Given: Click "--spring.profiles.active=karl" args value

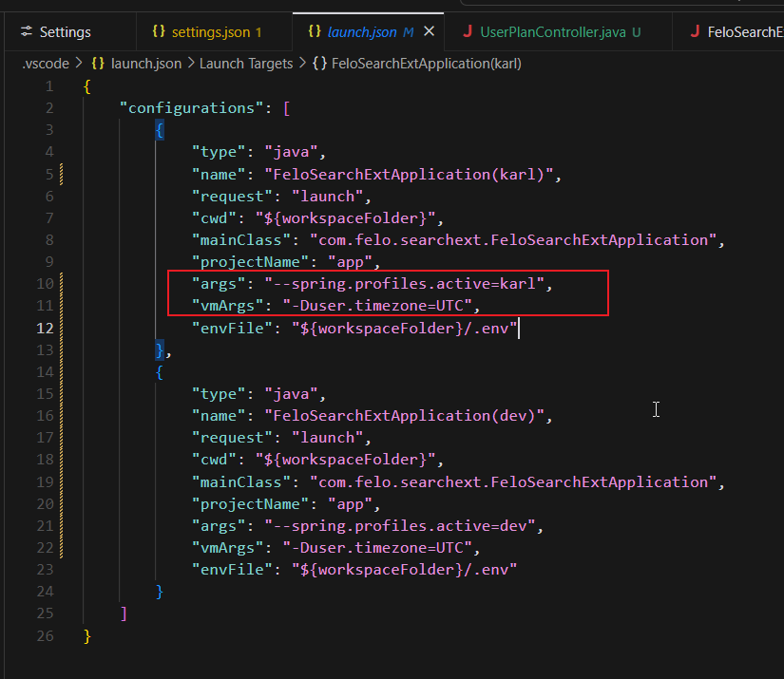Looking at the screenshot, I should point(405,284).
